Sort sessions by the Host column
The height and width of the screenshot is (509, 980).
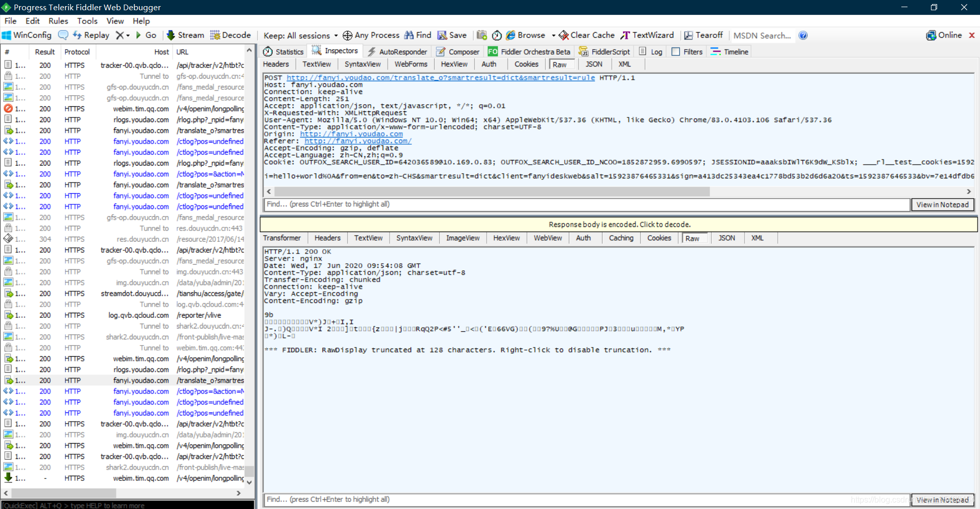pyautogui.click(x=134, y=52)
